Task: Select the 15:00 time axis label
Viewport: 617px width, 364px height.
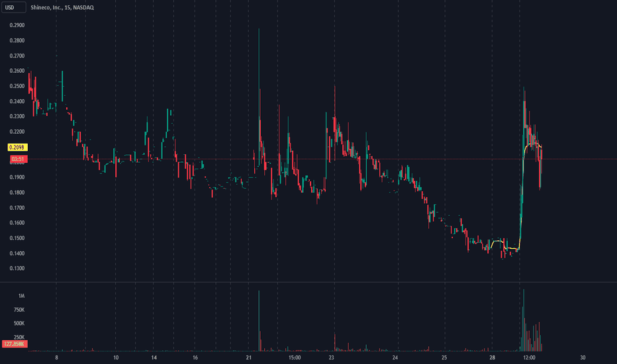Action: [295, 357]
